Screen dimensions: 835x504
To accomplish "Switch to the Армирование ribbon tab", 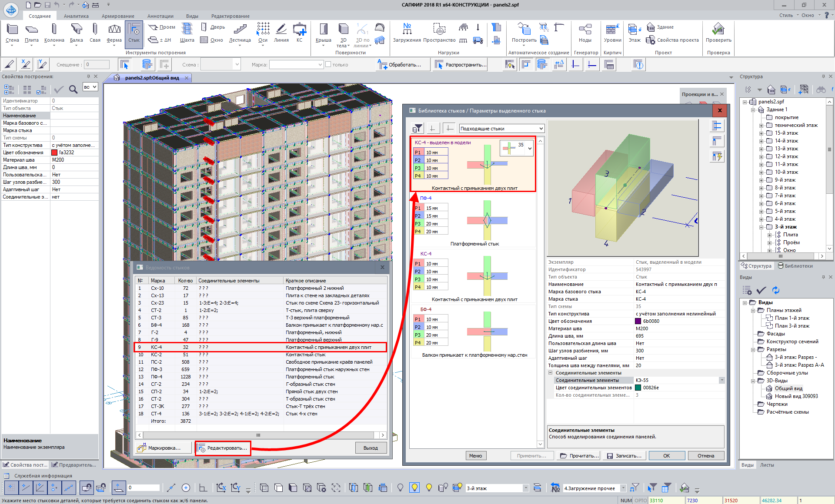I will (x=118, y=16).
